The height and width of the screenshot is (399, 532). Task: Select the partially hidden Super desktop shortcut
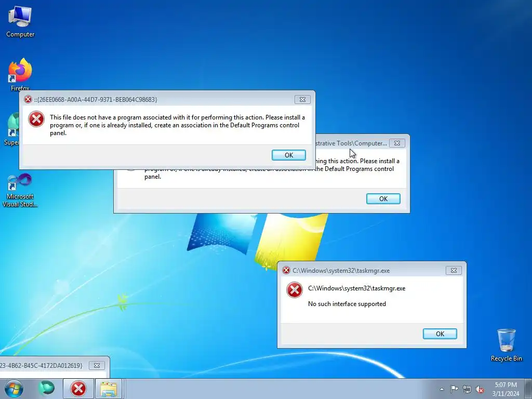click(12, 130)
